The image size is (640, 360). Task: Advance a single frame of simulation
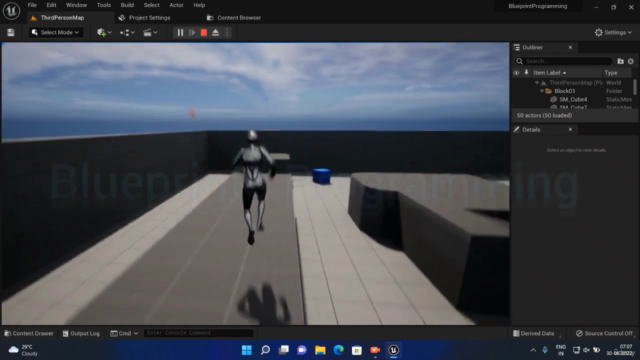click(192, 33)
